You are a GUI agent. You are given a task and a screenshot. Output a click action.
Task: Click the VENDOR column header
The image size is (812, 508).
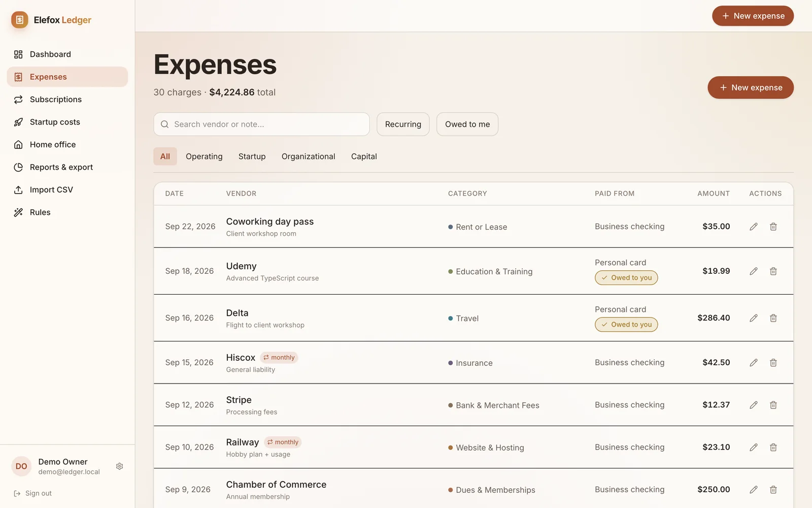(241, 194)
